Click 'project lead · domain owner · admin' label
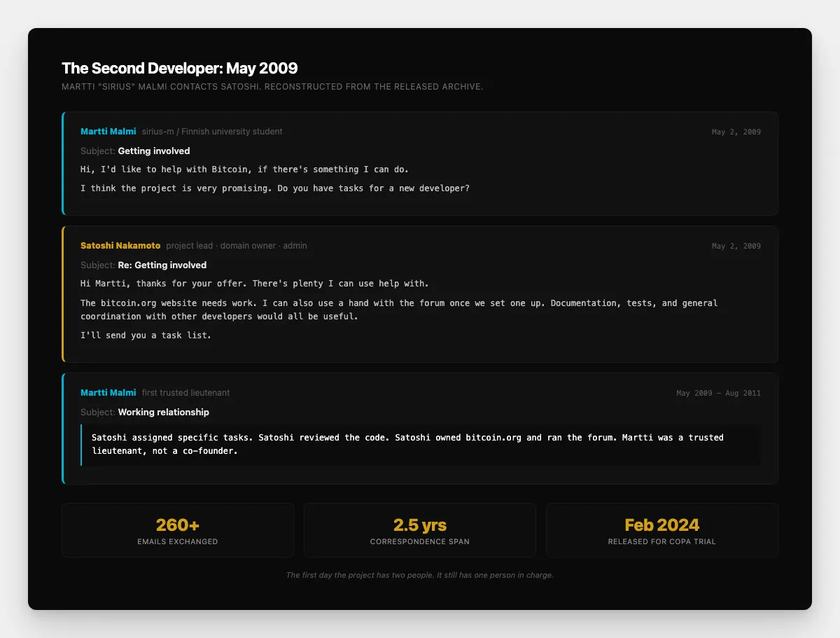 (237, 246)
